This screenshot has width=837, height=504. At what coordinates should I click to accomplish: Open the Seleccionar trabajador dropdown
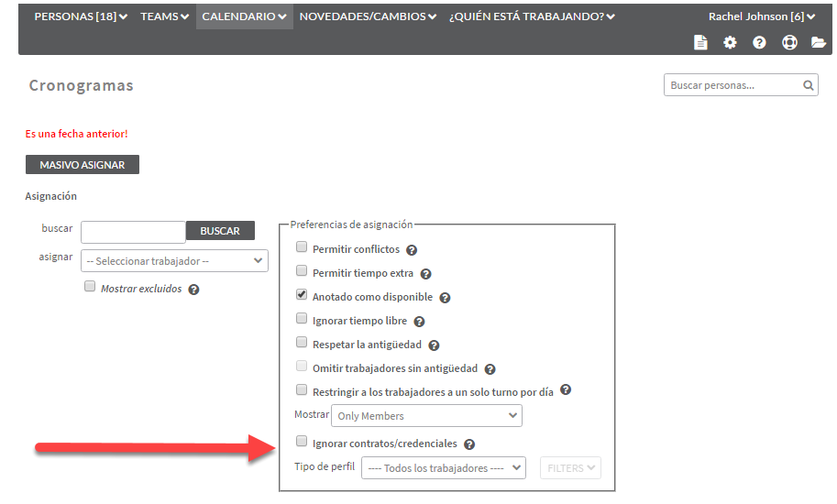pyautogui.click(x=174, y=261)
